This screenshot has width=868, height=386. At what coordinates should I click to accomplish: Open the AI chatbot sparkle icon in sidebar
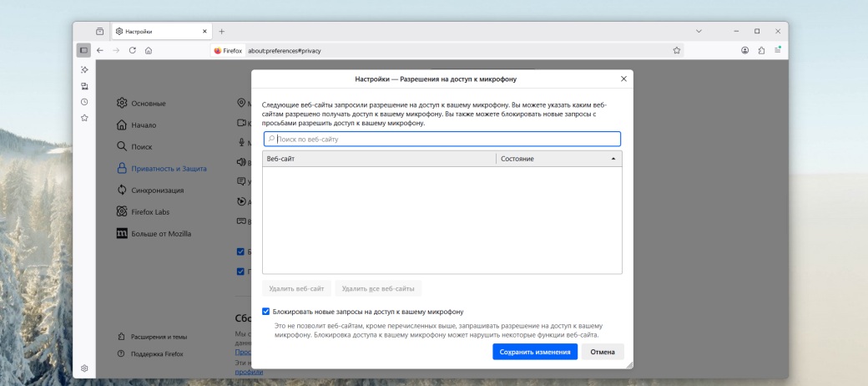click(x=84, y=70)
